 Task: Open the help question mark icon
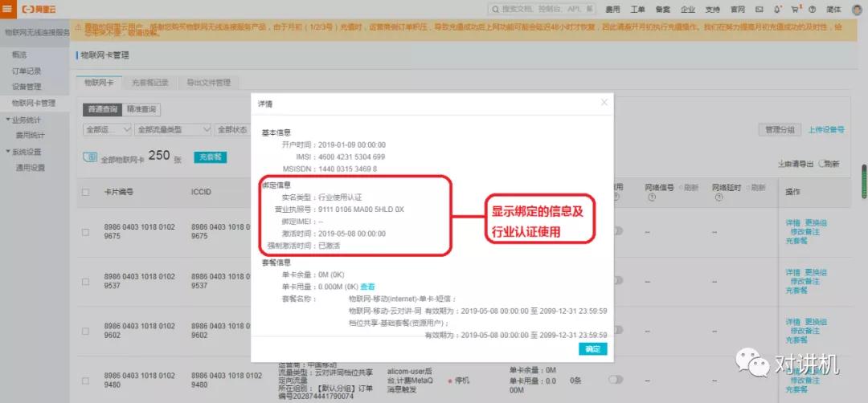[x=812, y=10]
